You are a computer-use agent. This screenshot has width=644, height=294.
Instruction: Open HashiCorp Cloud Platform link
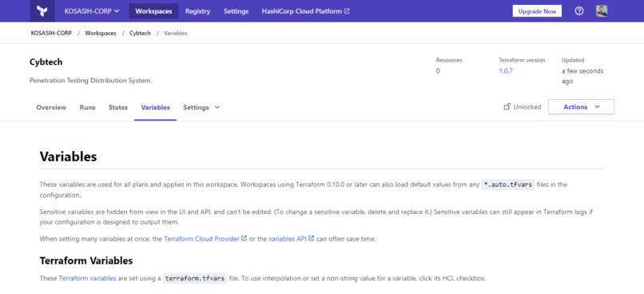point(305,11)
